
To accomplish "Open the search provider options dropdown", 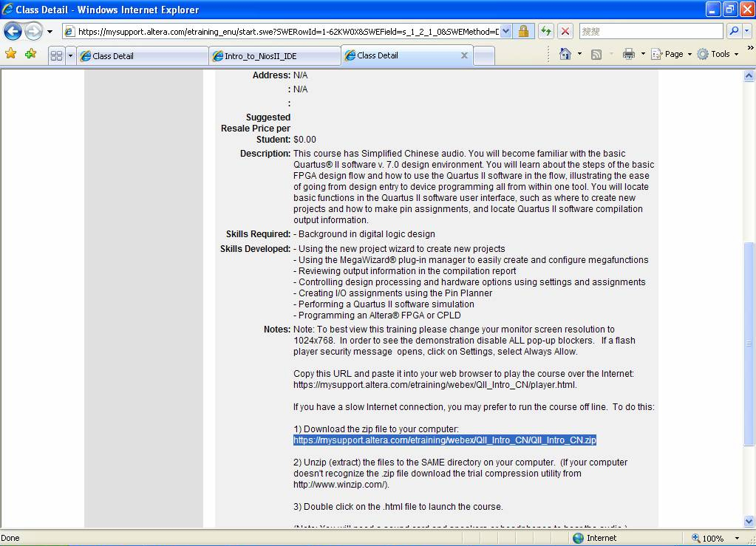I will (746, 31).
